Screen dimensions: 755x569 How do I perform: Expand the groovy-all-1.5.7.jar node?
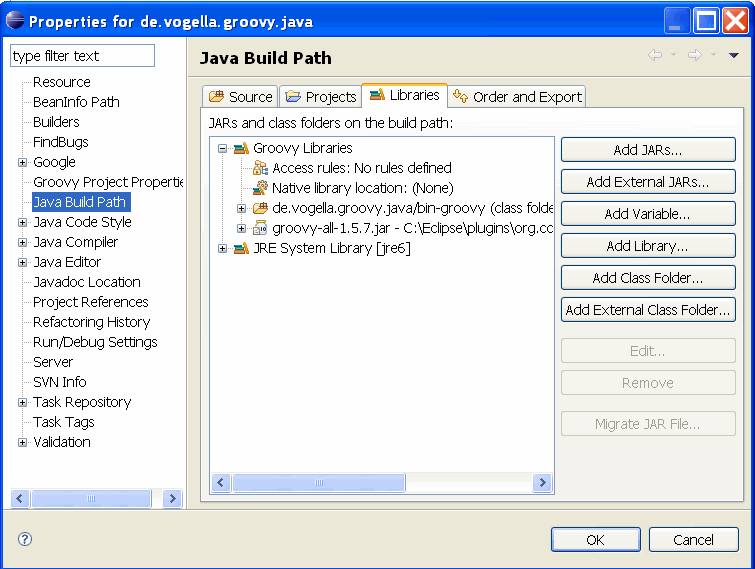(x=242, y=228)
